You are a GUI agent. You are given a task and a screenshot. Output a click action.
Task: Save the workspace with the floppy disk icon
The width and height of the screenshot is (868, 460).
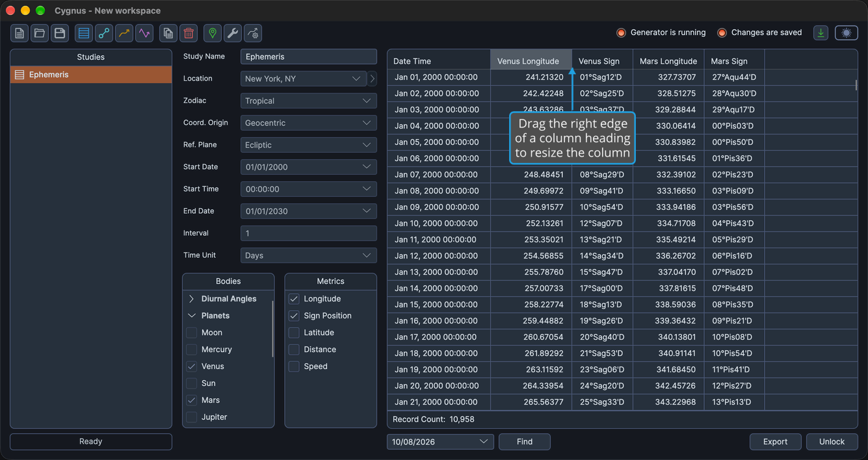click(60, 33)
